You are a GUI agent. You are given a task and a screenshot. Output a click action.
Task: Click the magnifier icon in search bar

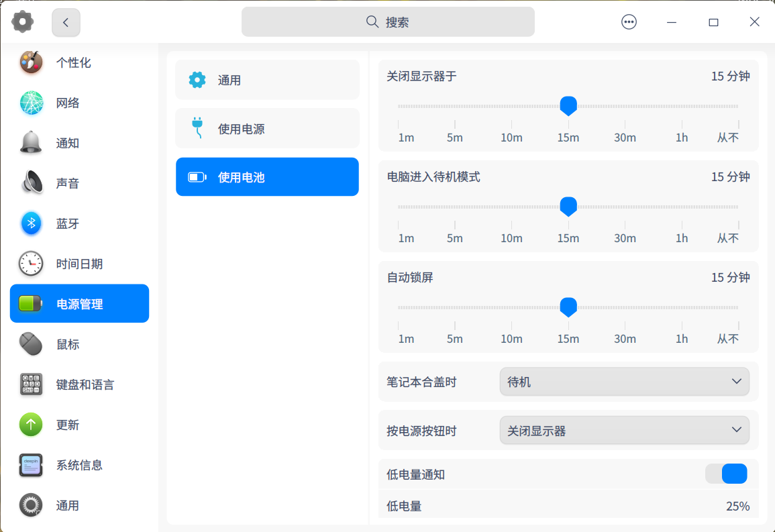(372, 21)
